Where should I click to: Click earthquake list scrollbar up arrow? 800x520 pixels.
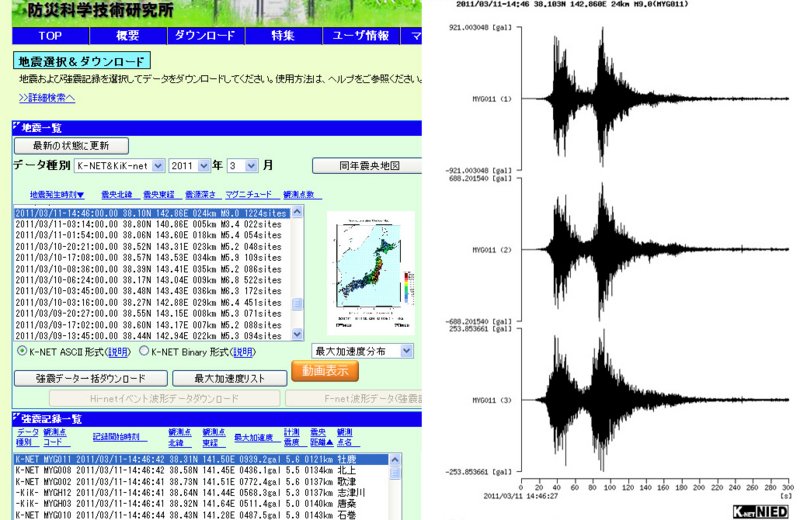pos(297,212)
